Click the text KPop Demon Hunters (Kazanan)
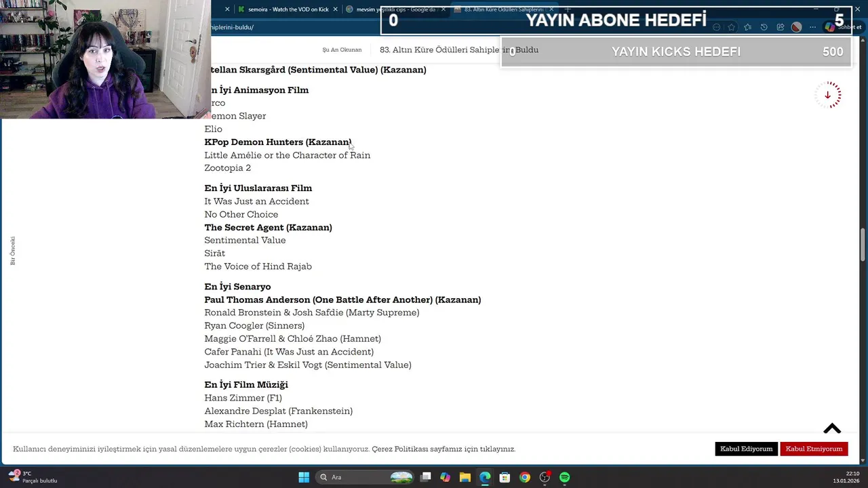Viewport: 868px width, 488px height. [x=278, y=142]
